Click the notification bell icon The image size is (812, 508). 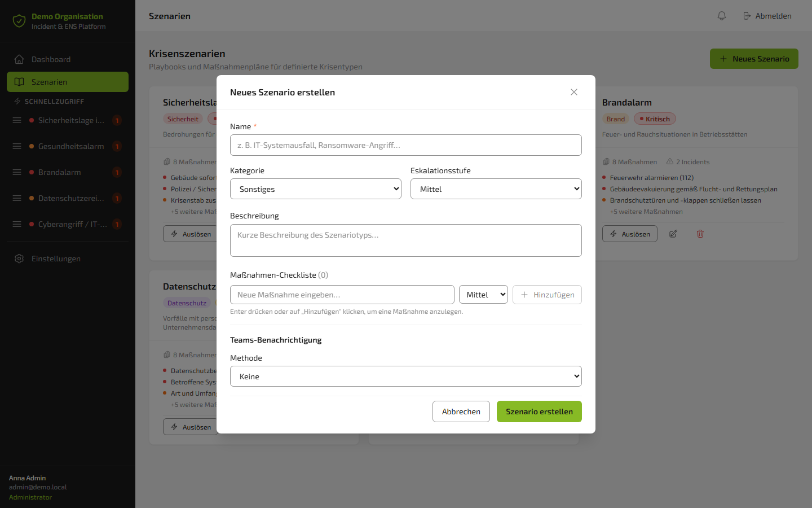(722, 16)
